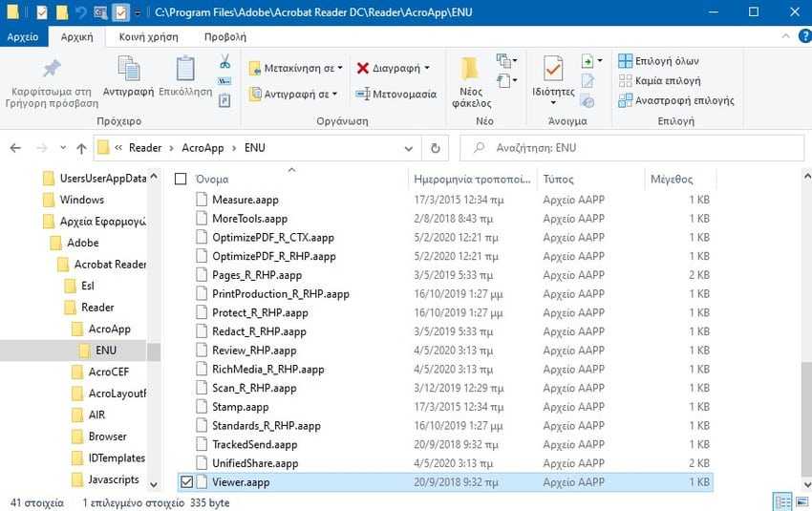This screenshot has width=812, height=511.
Task: Toggle the select all checkbox beside Όνομα
Action: [x=181, y=180]
